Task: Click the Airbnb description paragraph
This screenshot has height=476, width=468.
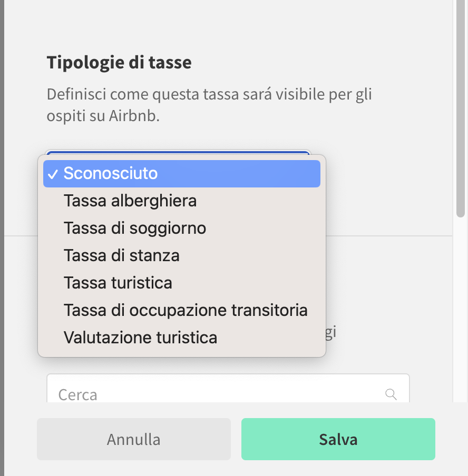Action: [x=209, y=105]
